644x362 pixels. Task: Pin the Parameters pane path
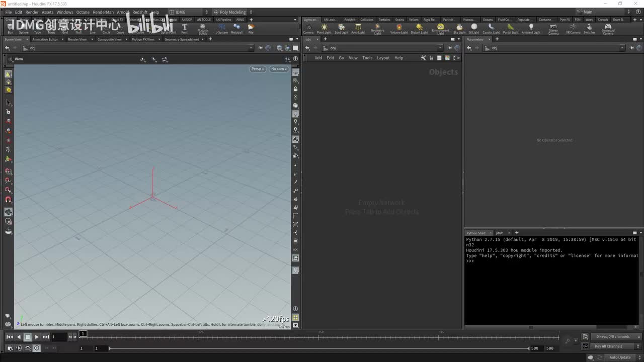click(630, 48)
